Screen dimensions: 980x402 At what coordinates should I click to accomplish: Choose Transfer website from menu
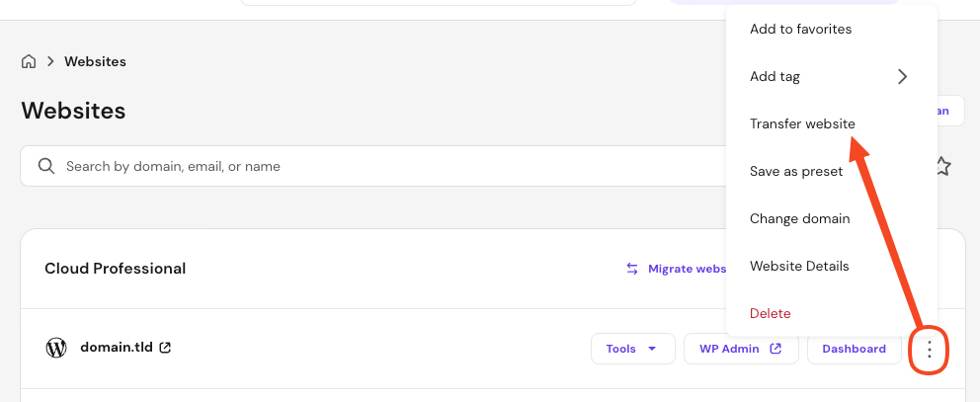point(802,123)
